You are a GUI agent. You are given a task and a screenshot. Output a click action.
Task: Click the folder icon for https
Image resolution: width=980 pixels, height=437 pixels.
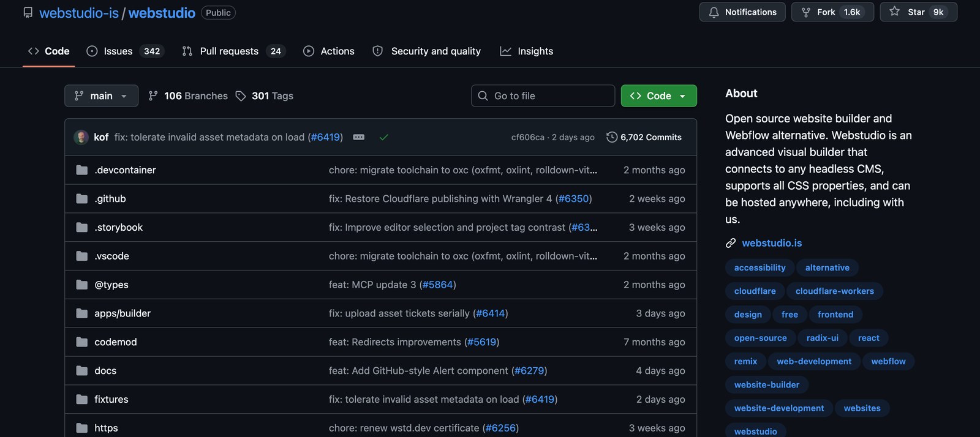click(x=81, y=428)
